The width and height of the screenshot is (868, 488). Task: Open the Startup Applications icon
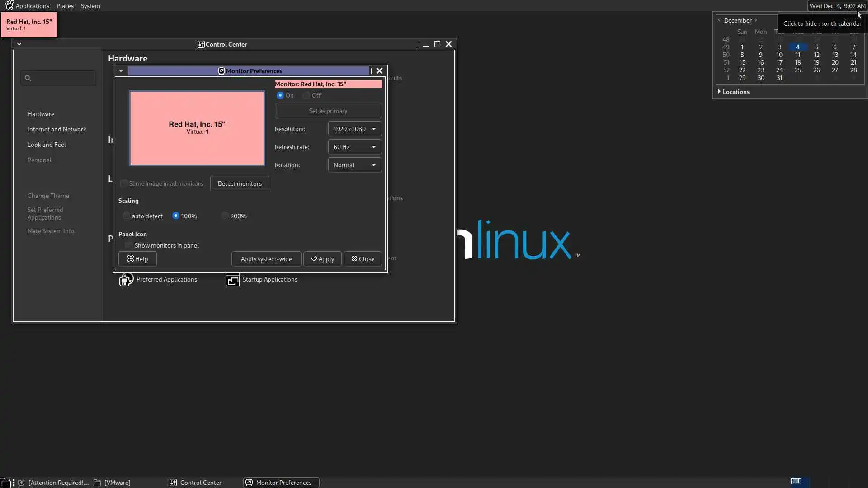pos(232,280)
